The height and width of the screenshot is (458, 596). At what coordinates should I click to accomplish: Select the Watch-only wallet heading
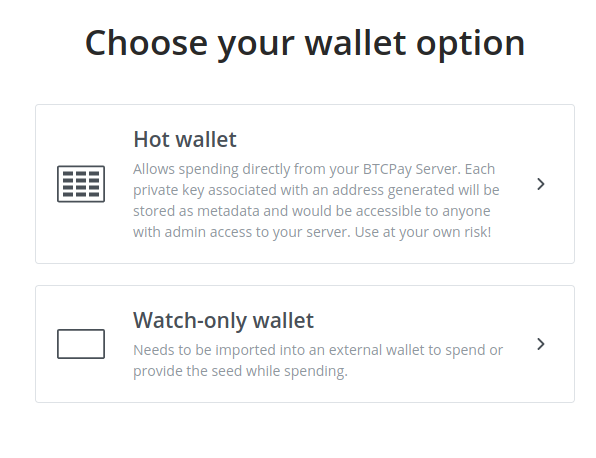point(223,320)
